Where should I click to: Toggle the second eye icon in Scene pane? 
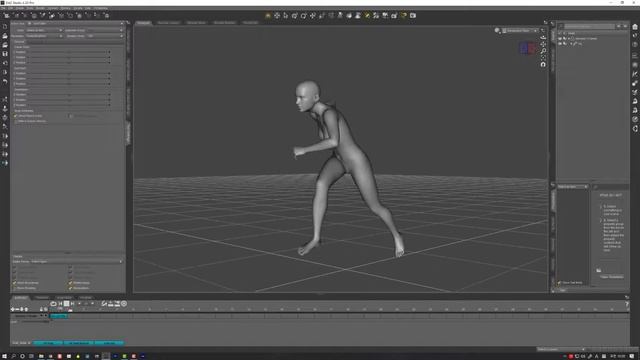[x=560, y=44]
